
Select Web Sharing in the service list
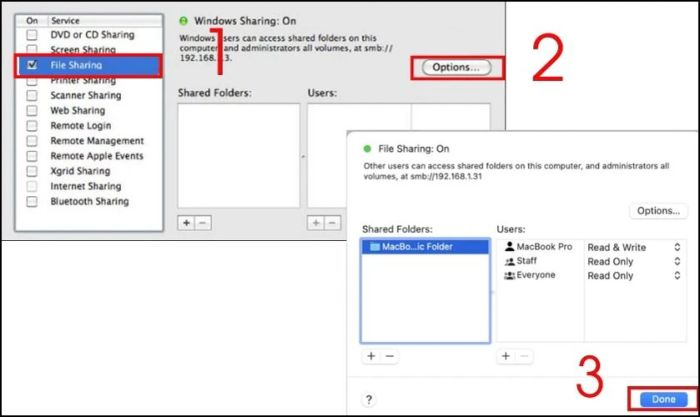pos(77,111)
